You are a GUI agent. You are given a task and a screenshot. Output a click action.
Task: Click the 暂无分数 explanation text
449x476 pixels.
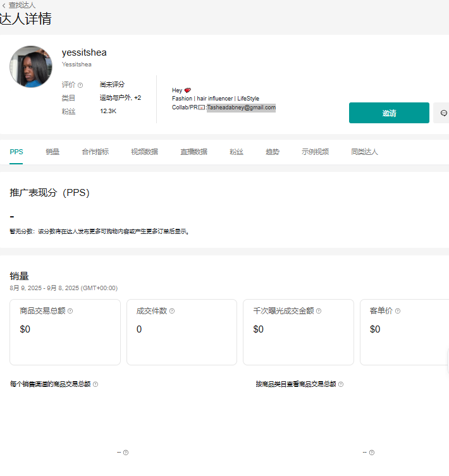coord(100,231)
